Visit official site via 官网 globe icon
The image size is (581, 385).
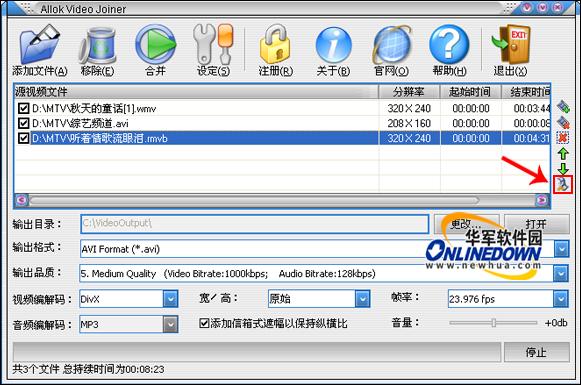[x=392, y=45]
